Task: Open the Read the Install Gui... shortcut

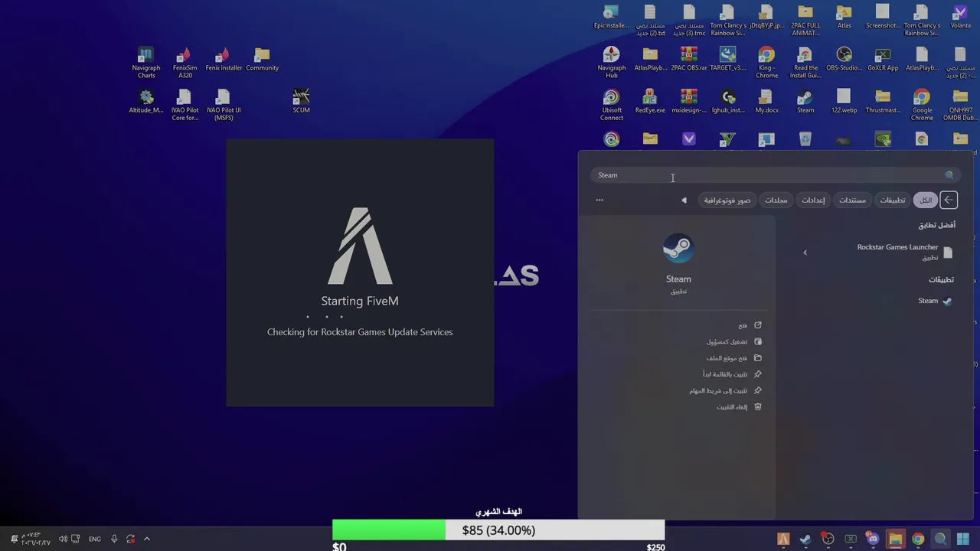Action: point(805,63)
